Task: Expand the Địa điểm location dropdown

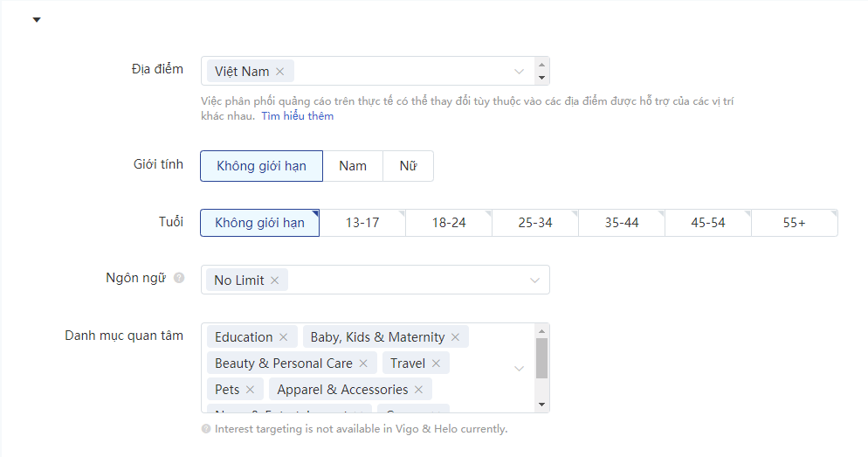Action: coord(519,72)
